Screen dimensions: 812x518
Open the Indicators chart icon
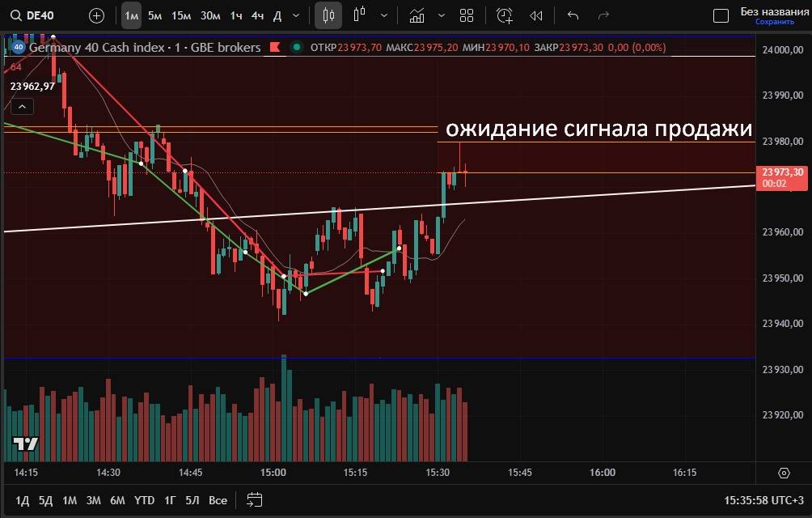point(417,15)
